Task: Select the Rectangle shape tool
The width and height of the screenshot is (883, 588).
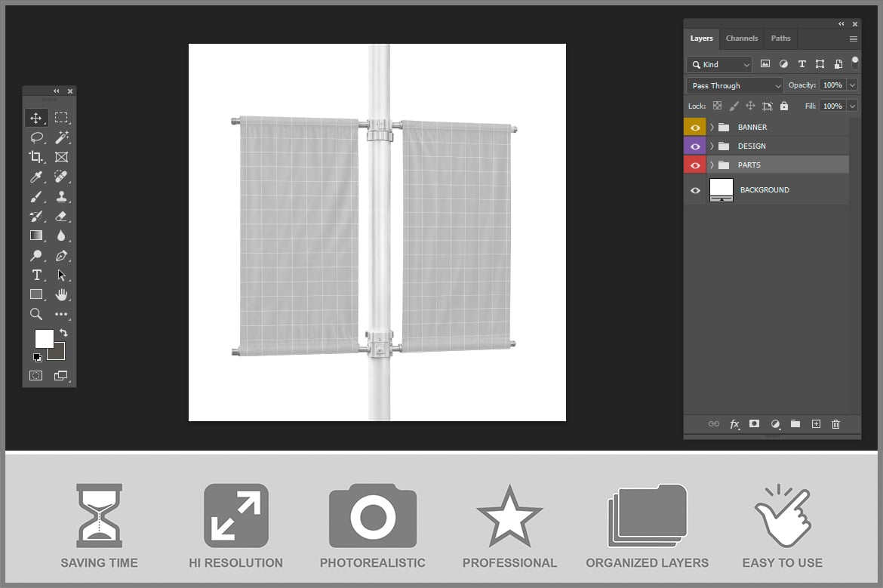Action: coord(37,294)
